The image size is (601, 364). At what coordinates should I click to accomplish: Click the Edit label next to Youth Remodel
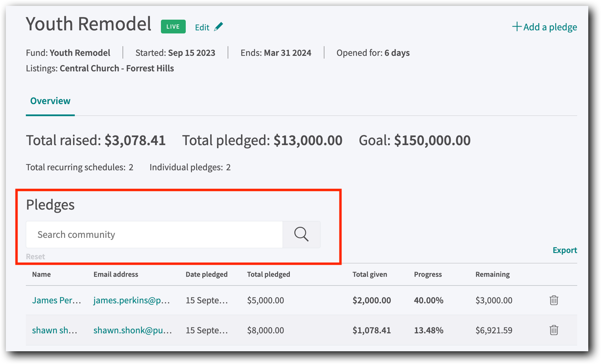pos(202,27)
